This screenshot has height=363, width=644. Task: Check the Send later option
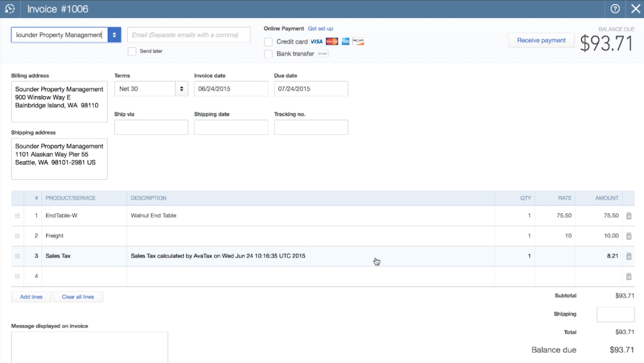pos(132,51)
